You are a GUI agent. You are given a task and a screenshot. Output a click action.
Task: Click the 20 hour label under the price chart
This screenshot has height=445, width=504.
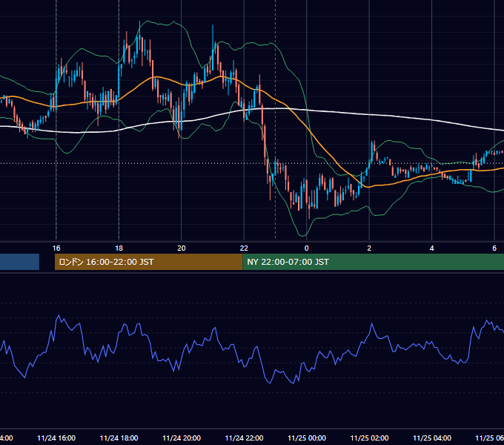click(182, 248)
